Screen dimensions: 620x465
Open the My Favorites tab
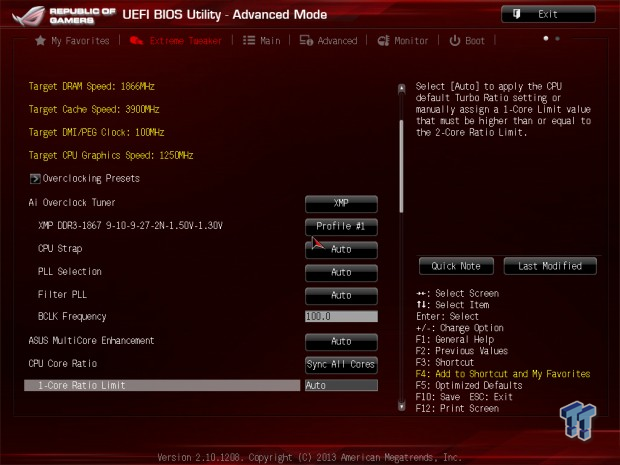pyautogui.click(x=72, y=40)
